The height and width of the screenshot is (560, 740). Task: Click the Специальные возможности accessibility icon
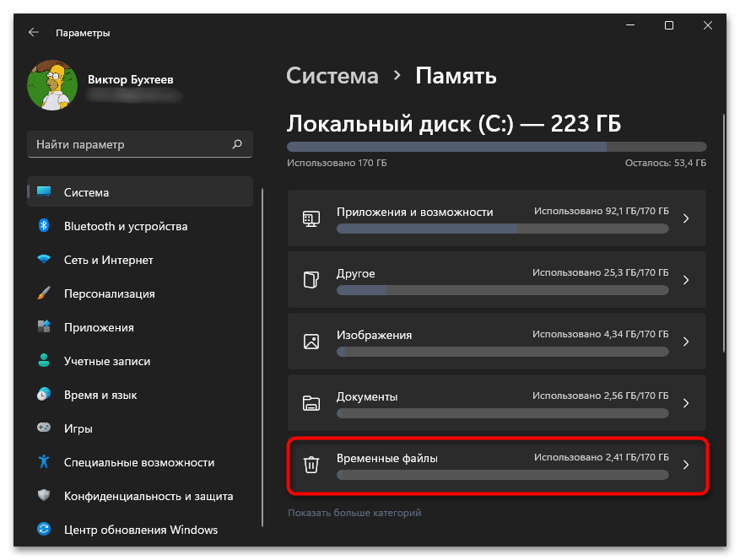(44, 461)
